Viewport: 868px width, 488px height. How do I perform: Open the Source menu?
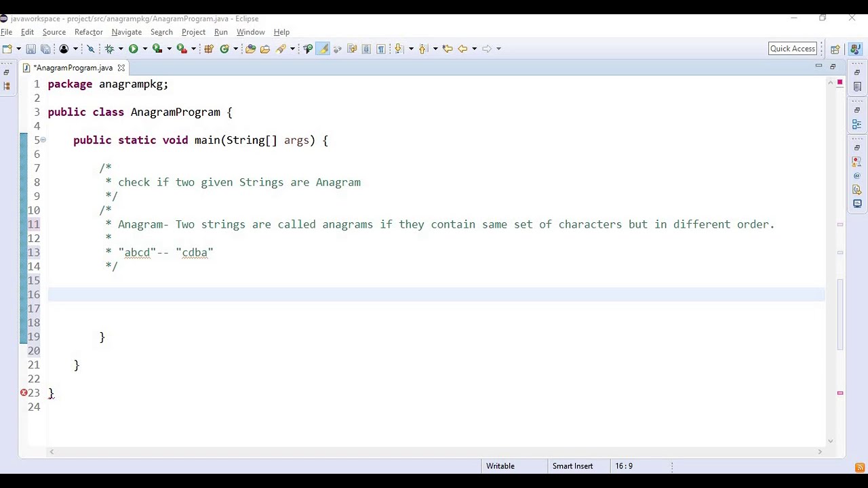click(54, 32)
